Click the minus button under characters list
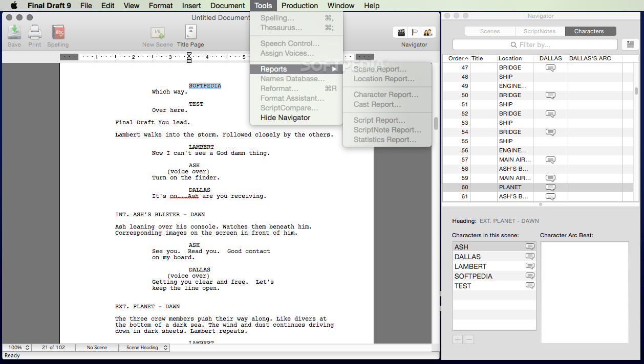644x364 pixels. [x=469, y=339]
